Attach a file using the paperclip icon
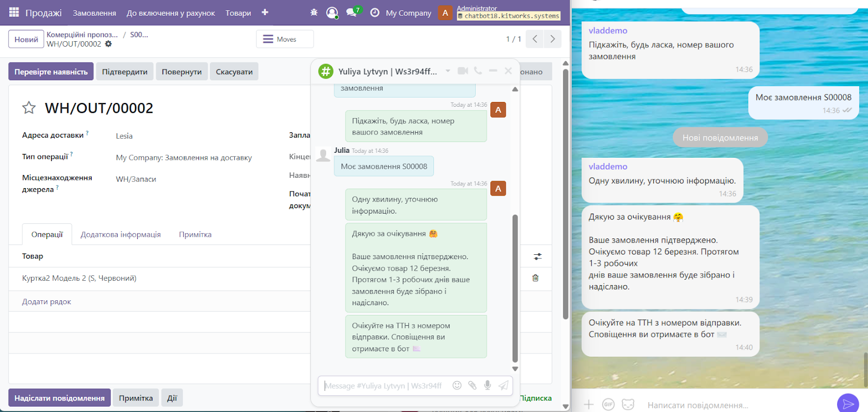868x412 pixels. click(473, 385)
